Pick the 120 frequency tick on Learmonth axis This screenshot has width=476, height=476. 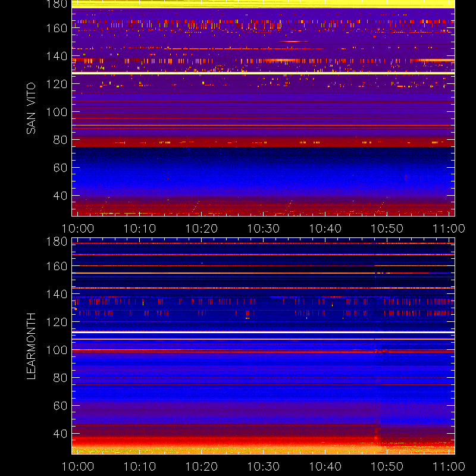click(x=57, y=322)
